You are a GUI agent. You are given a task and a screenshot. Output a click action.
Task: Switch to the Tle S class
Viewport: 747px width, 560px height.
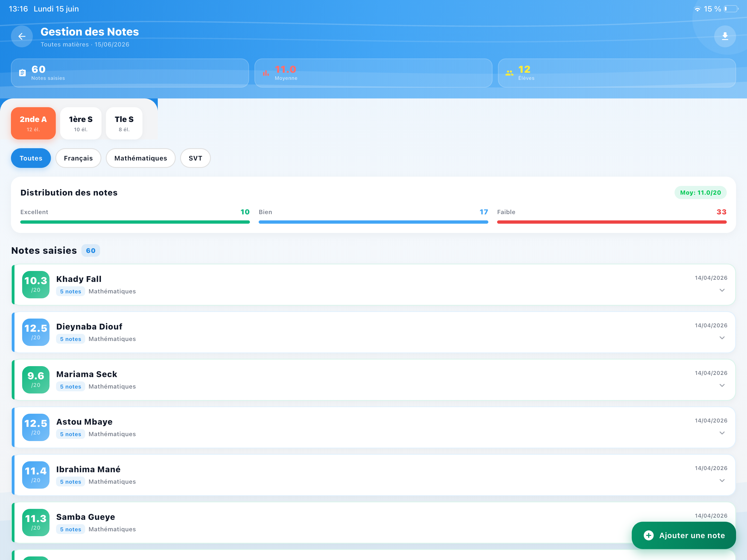click(x=124, y=123)
